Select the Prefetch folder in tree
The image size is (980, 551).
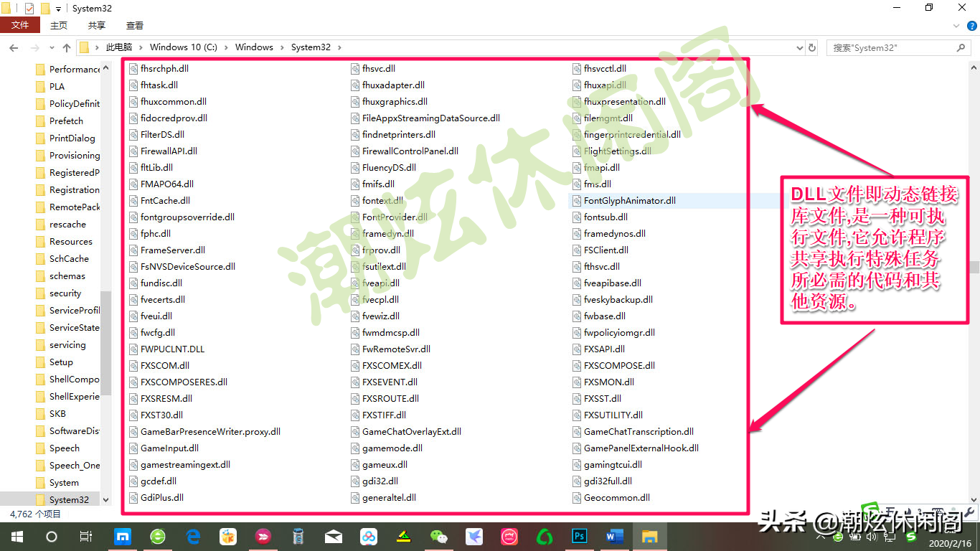pos(66,121)
